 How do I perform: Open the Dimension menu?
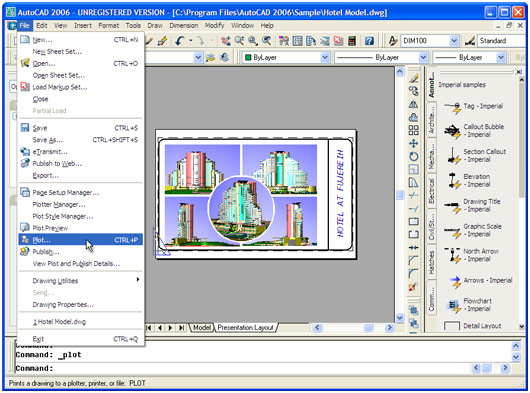184,26
